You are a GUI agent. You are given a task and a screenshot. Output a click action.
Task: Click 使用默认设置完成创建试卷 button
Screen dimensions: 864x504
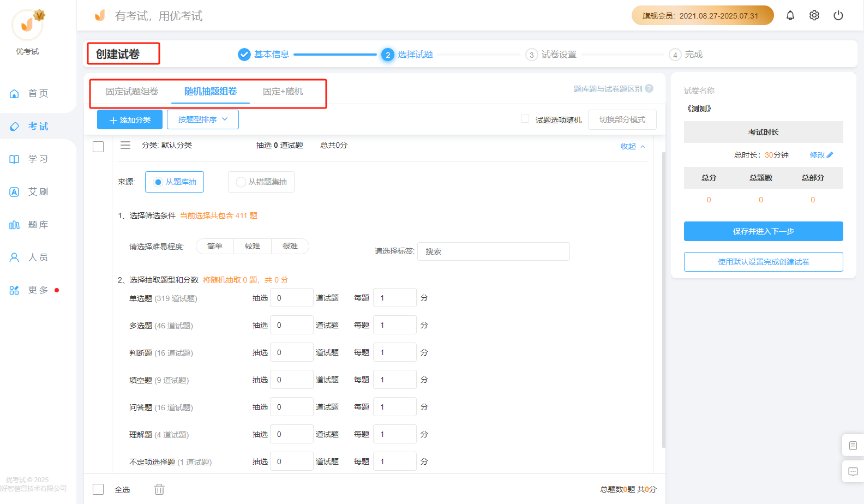click(x=764, y=262)
